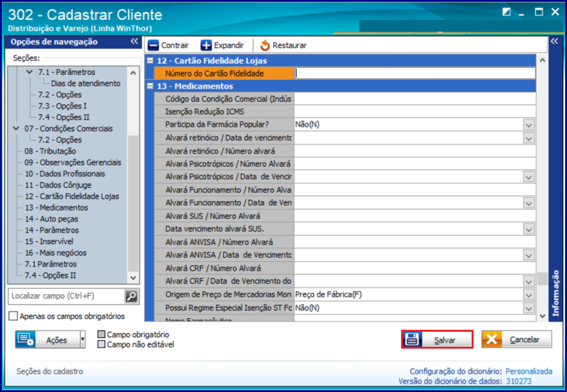
Task: Select 10 - Dados Profissionais section
Action: 65,174
